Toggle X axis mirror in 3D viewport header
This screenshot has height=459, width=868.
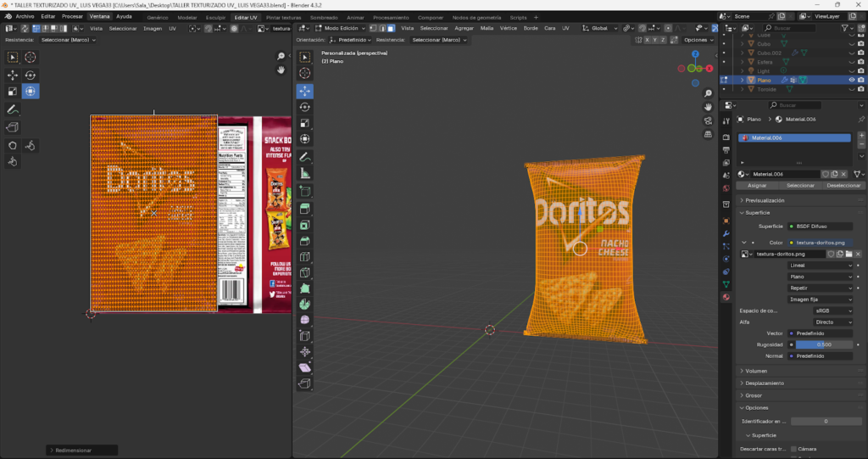point(647,40)
